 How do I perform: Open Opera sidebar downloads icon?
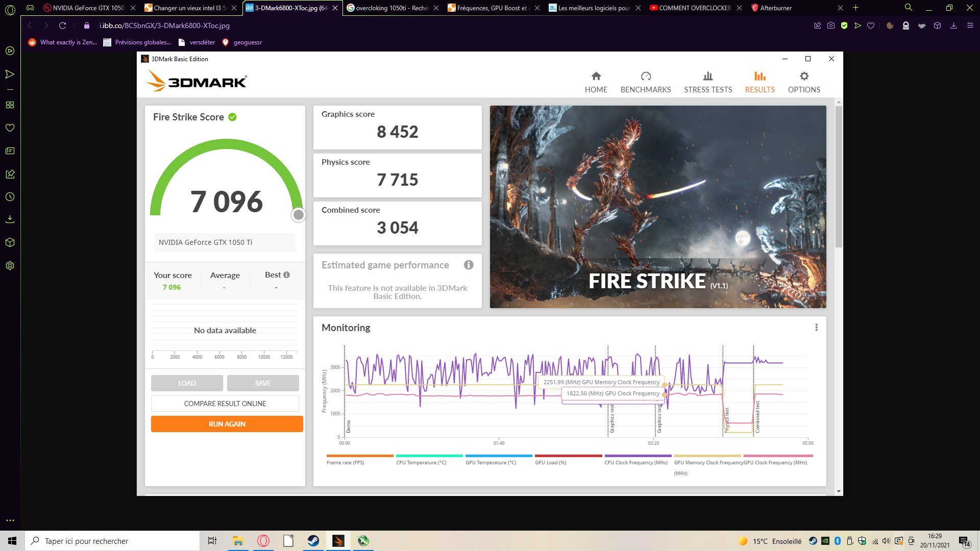pyautogui.click(x=10, y=219)
